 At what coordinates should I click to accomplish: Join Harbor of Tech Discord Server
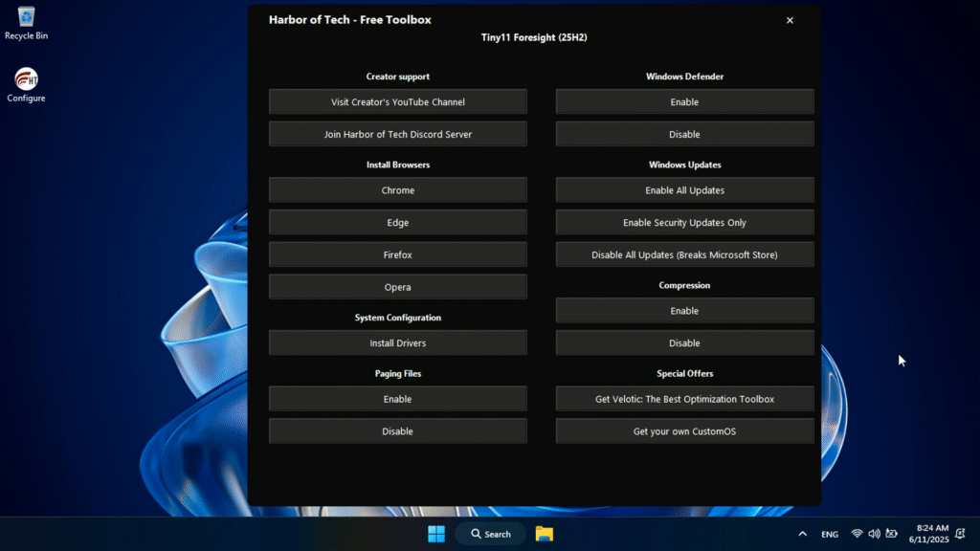coord(398,134)
